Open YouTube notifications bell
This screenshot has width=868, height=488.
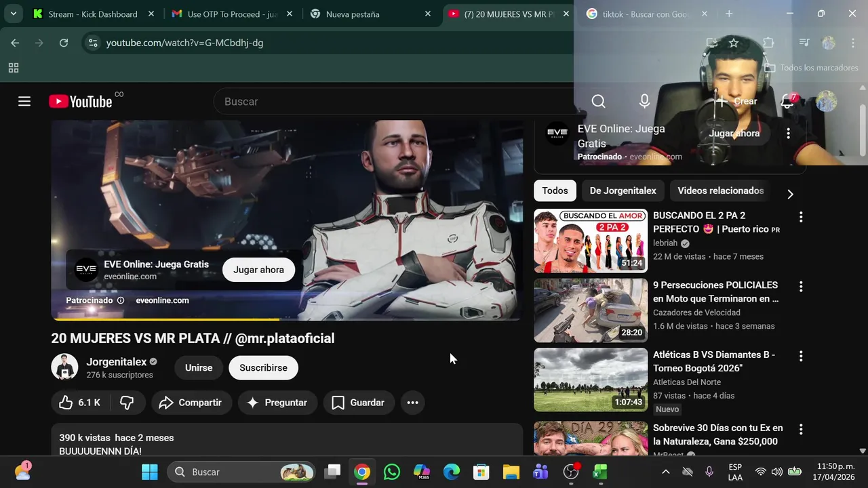(787, 102)
